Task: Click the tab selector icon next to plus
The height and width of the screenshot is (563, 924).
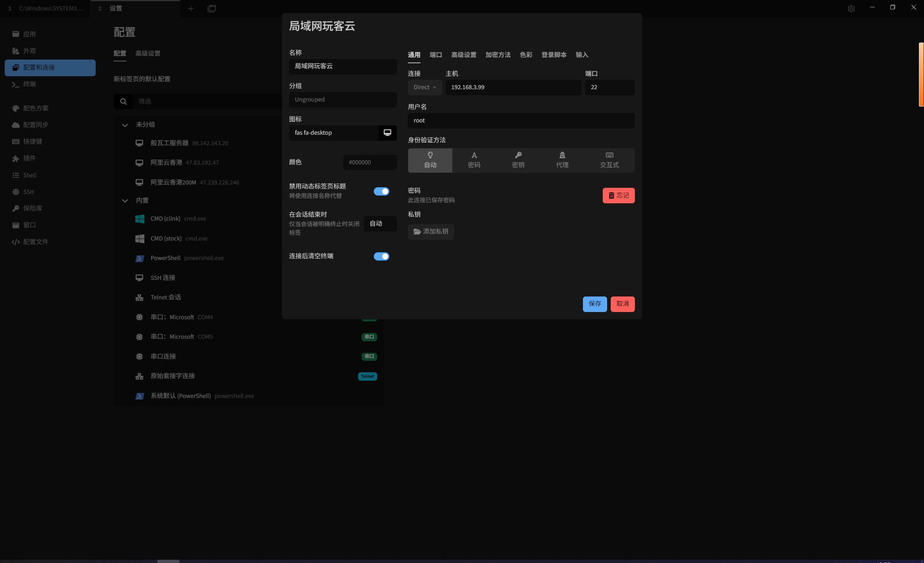Action: 212,8
